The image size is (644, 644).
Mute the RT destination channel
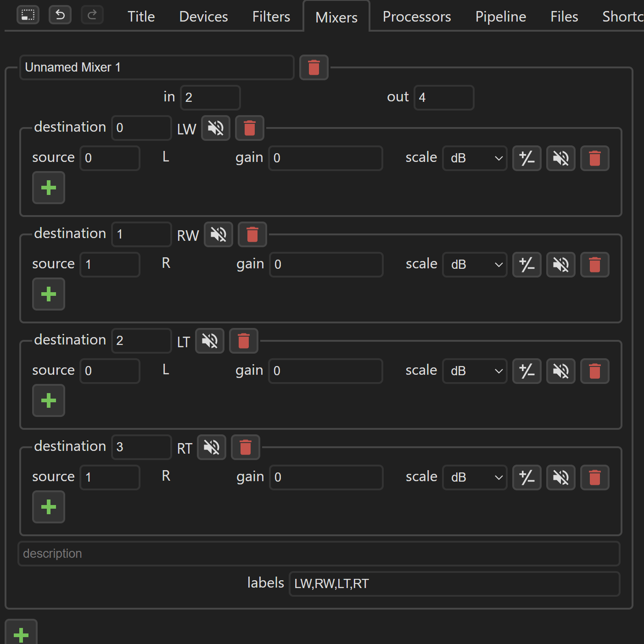click(x=212, y=447)
